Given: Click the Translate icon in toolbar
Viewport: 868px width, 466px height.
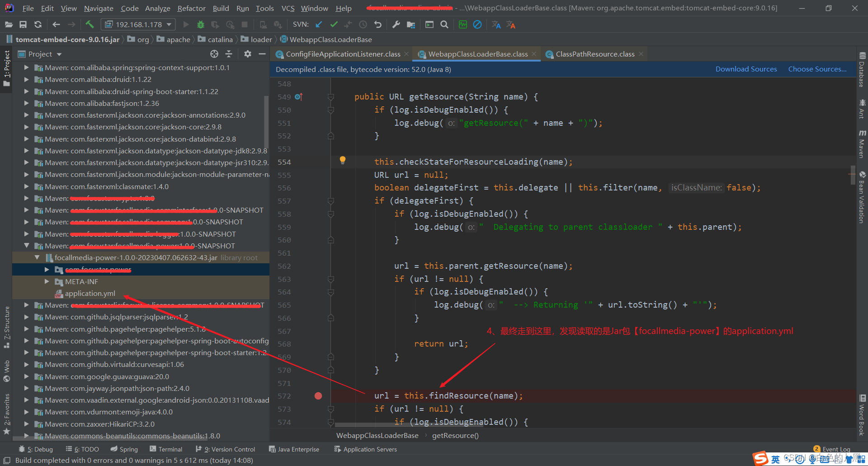Looking at the screenshot, I should [496, 24].
